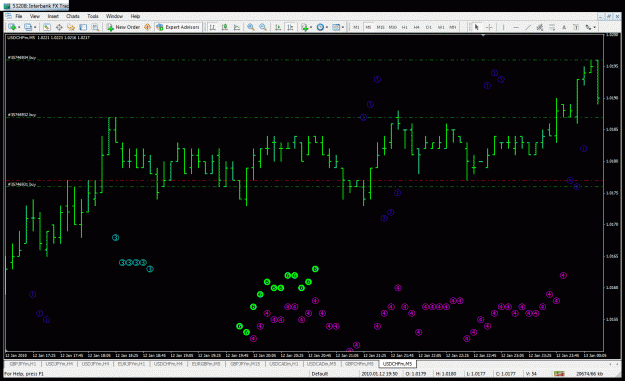Select the H1 timeframe button
The height and width of the screenshot is (381, 625).
coord(405,27)
